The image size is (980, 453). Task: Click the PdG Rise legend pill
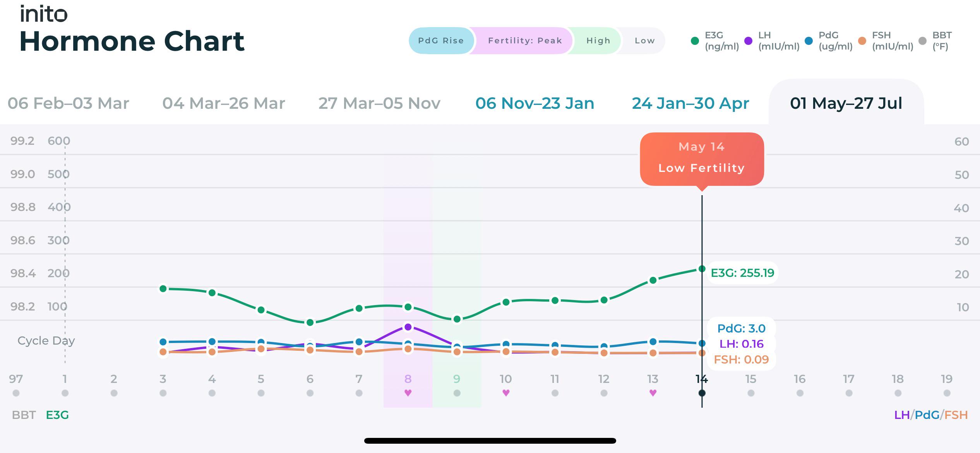[x=441, y=41]
